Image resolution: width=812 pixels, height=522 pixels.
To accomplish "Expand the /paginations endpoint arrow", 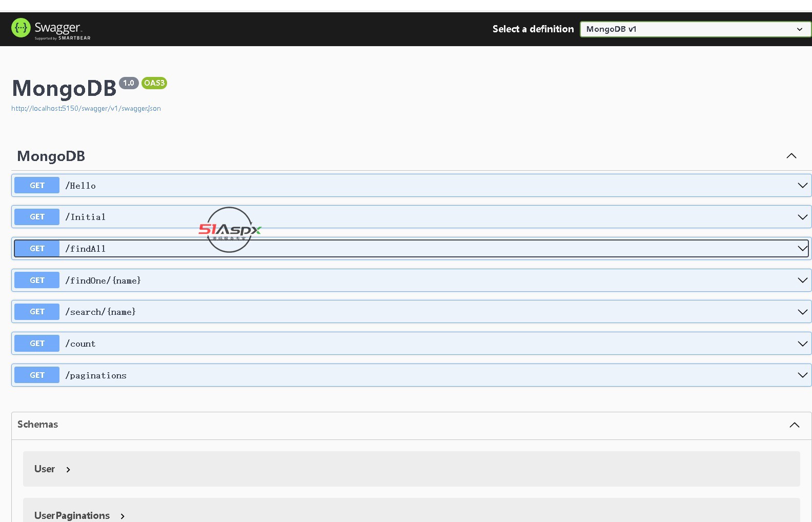I will coord(803,375).
